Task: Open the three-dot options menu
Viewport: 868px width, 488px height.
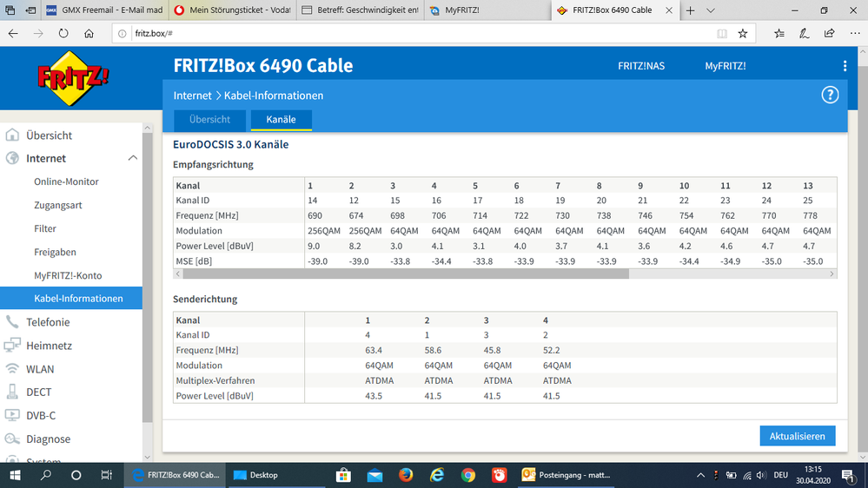Action: coord(845,66)
